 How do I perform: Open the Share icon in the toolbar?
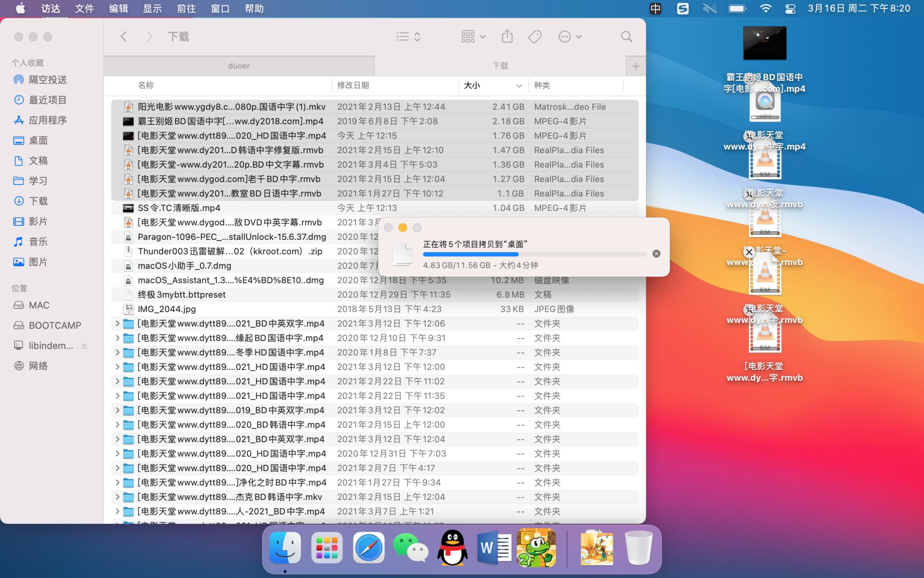507,36
